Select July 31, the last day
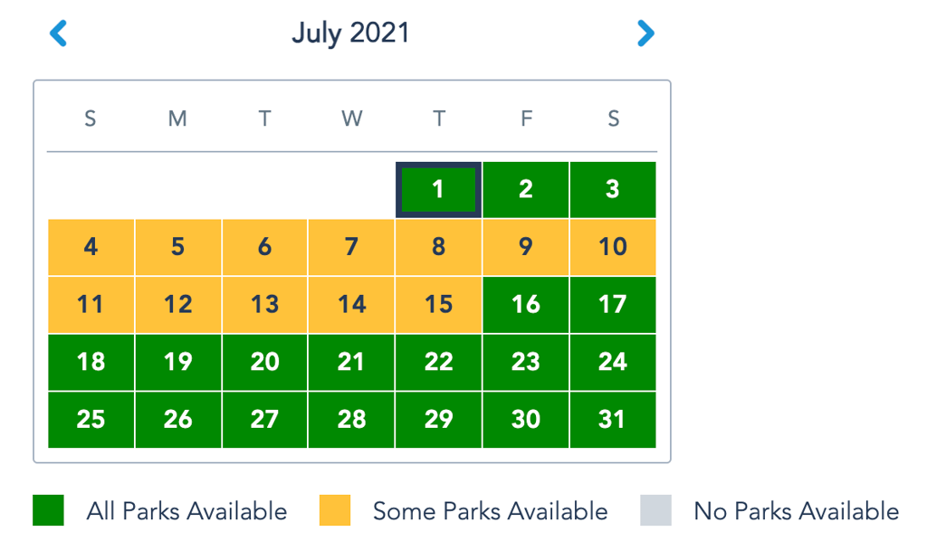 pyautogui.click(x=613, y=420)
